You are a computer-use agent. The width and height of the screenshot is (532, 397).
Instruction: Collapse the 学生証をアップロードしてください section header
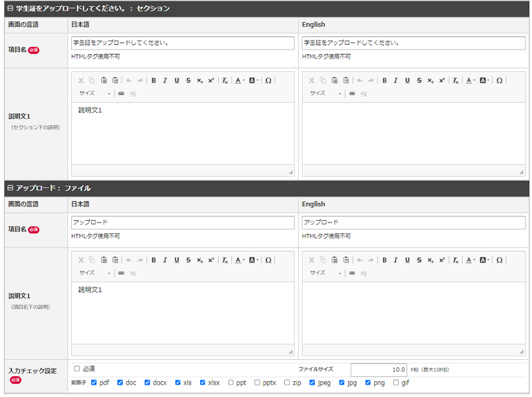tap(10, 9)
